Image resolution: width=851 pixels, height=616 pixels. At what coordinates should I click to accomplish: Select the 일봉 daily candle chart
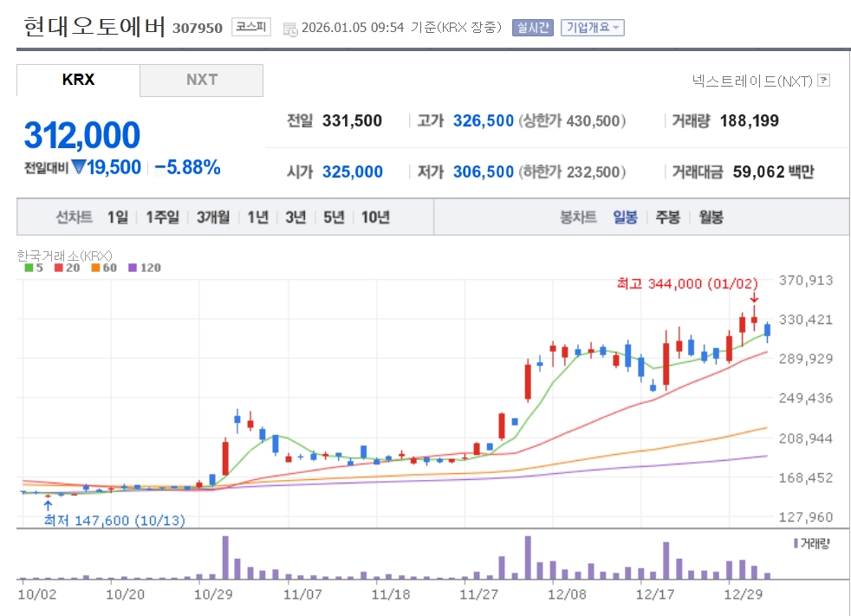click(x=625, y=217)
